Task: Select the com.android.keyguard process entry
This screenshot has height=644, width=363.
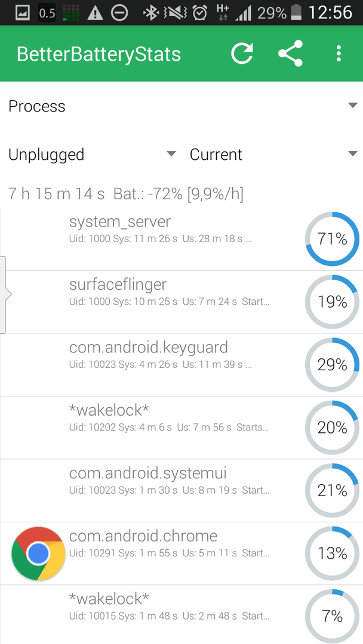Action: [x=181, y=365]
